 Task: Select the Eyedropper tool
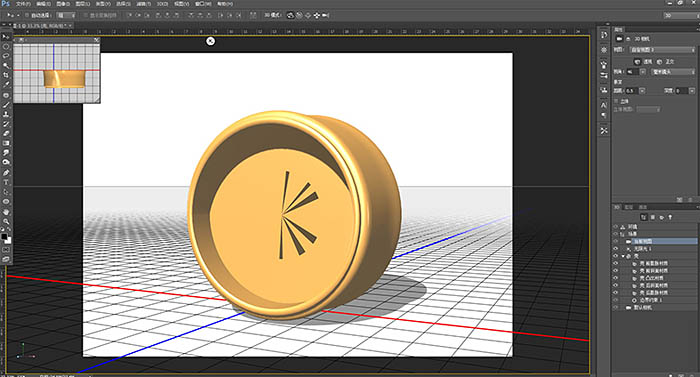(x=6, y=84)
